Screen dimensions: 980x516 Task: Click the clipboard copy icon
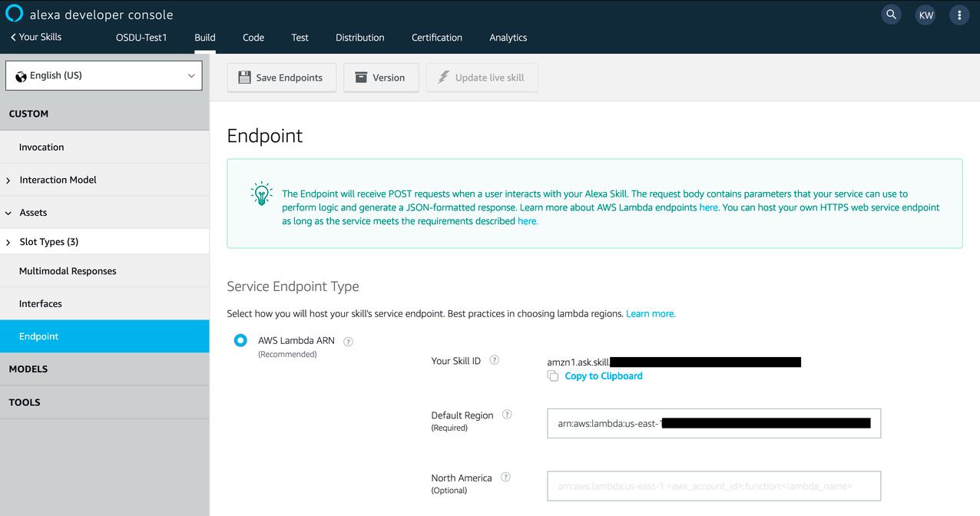552,375
